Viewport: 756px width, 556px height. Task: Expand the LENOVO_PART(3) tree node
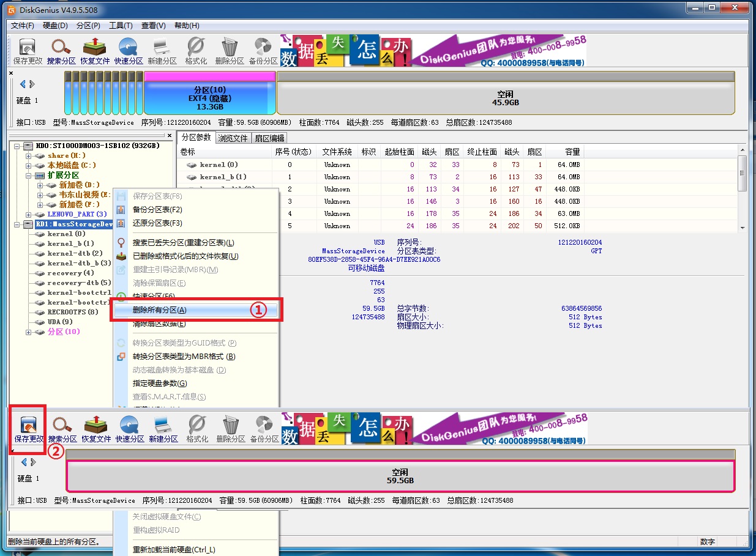click(29, 214)
